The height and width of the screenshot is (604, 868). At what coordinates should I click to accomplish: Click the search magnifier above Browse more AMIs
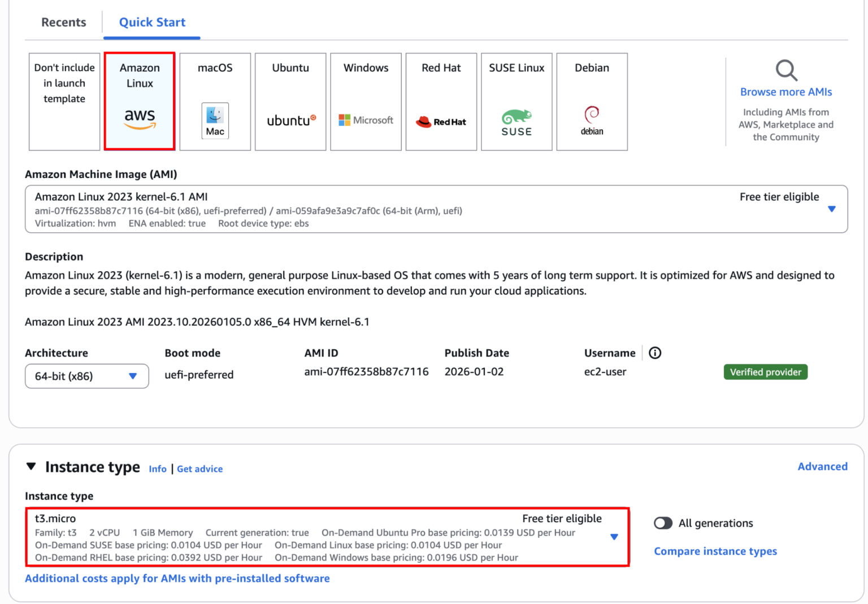(786, 70)
